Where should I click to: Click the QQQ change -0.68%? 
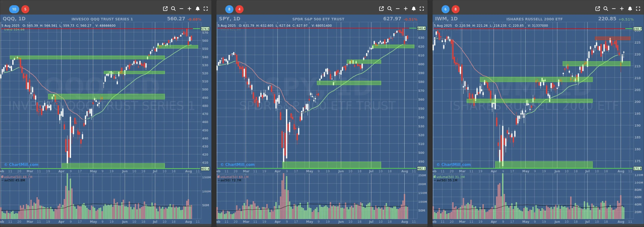194,19
